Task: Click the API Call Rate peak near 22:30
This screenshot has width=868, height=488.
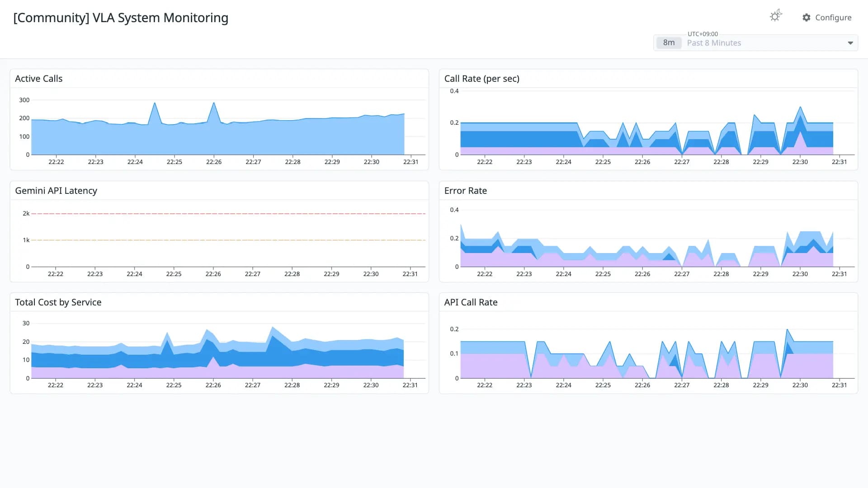Action: coord(787,329)
